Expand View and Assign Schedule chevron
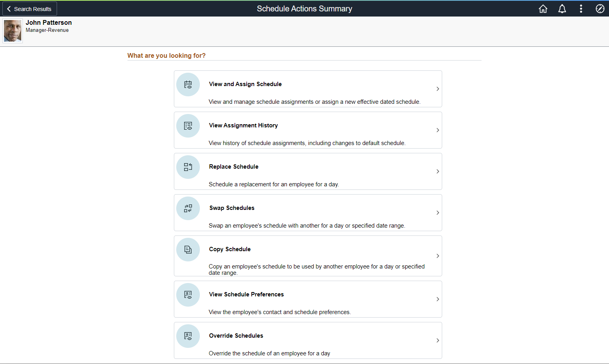 click(437, 89)
